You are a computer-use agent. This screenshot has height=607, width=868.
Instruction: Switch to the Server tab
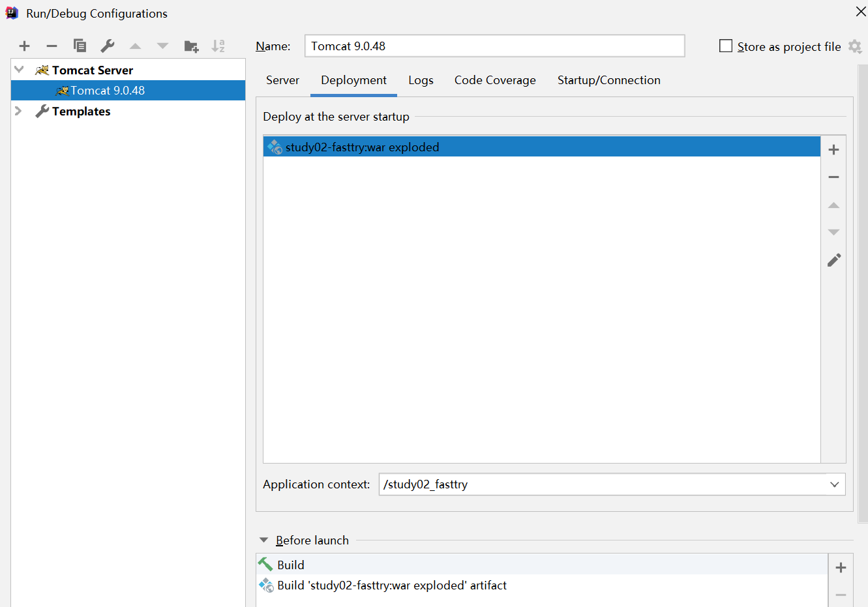282,80
